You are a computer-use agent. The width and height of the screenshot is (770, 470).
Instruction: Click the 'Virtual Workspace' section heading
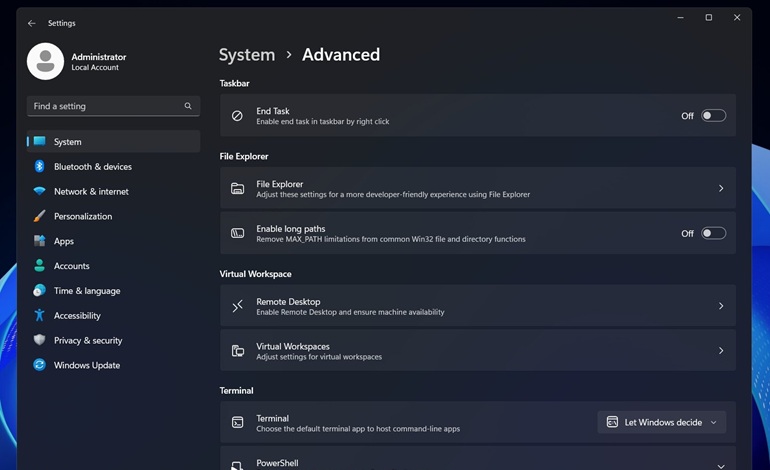pyautogui.click(x=255, y=274)
